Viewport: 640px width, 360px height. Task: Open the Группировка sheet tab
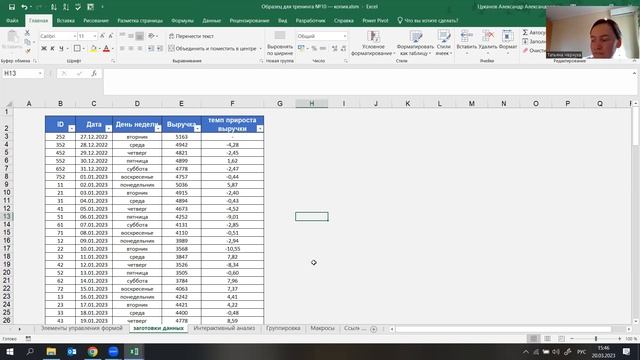coord(283,328)
